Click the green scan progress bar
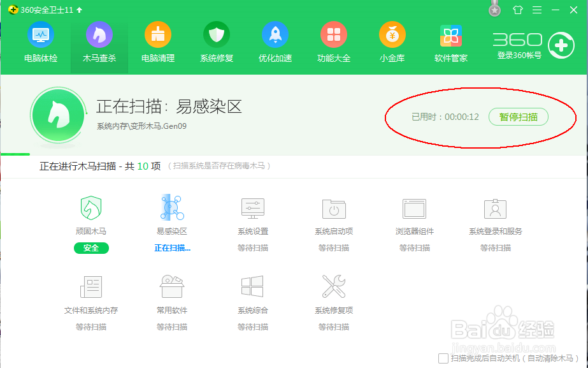 pyautogui.click(x=15, y=154)
